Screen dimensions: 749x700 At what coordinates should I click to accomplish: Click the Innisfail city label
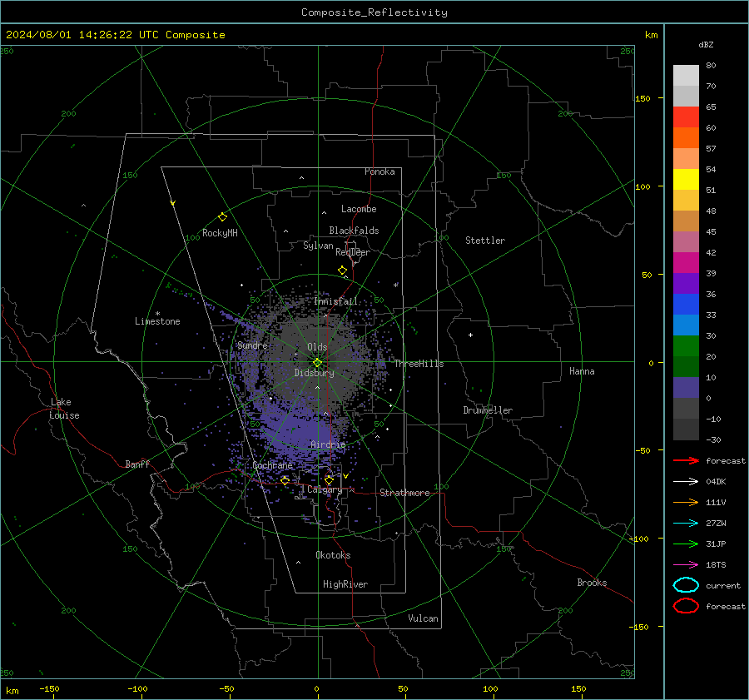(x=335, y=301)
